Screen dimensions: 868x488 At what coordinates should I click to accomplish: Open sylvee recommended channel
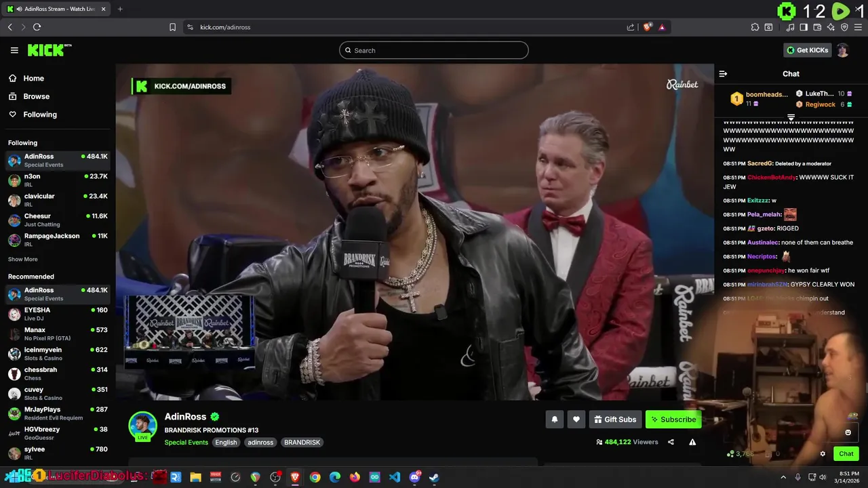coord(58,453)
